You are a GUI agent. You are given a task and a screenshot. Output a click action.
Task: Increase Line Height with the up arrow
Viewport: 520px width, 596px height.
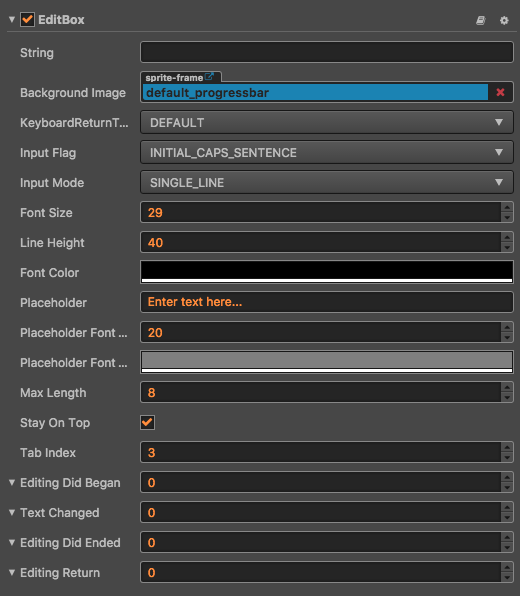[507, 237]
